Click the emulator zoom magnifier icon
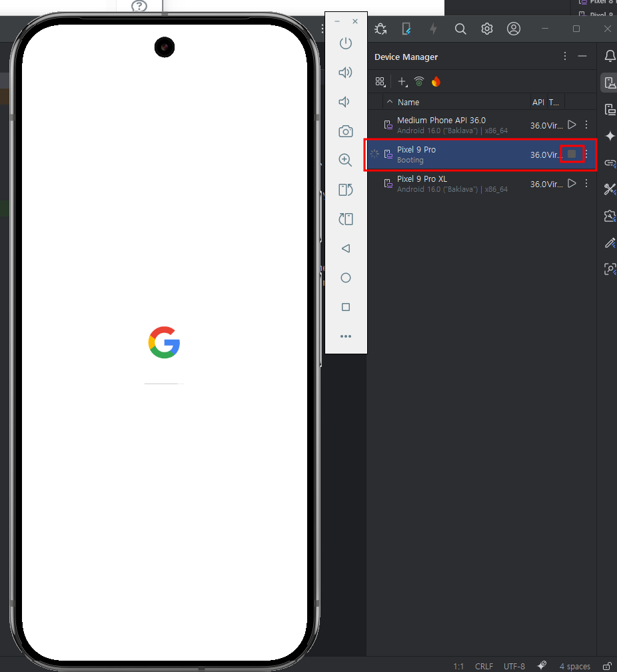This screenshot has height=672, width=617. 346,161
